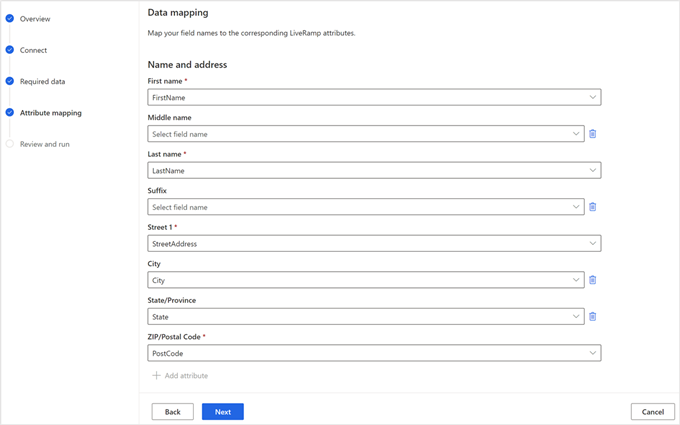Proceed with the Next button
Screen dimensions: 680x425
coord(223,412)
